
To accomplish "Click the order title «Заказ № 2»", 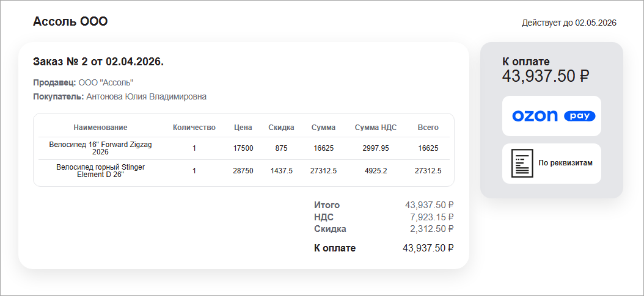I will click(98, 62).
